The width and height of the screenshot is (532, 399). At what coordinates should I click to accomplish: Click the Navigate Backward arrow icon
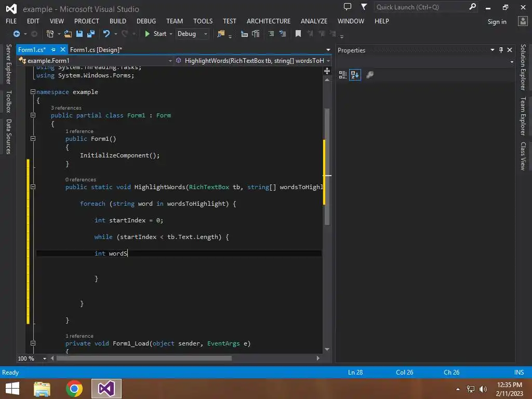16,34
